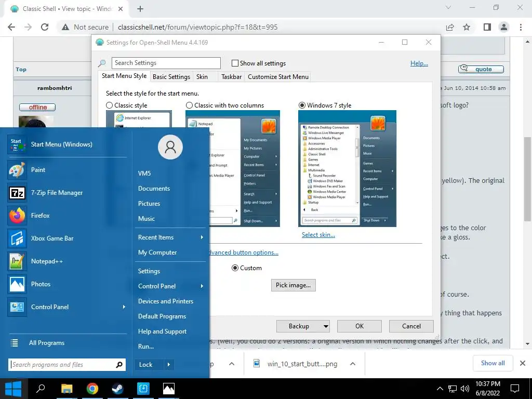532x399 pixels.
Task: Click Run... in the start menu
Action: click(x=146, y=347)
